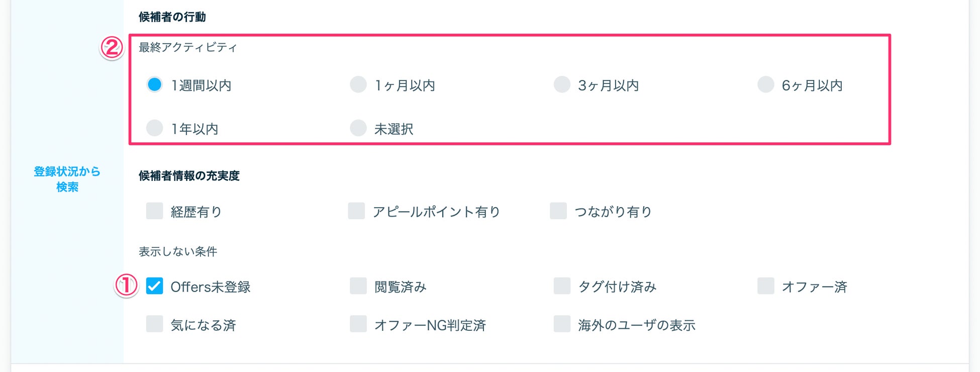Enable the 閲覧済み exclusion checkbox
The width and height of the screenshot is (980, 372).
click(358, 286)
